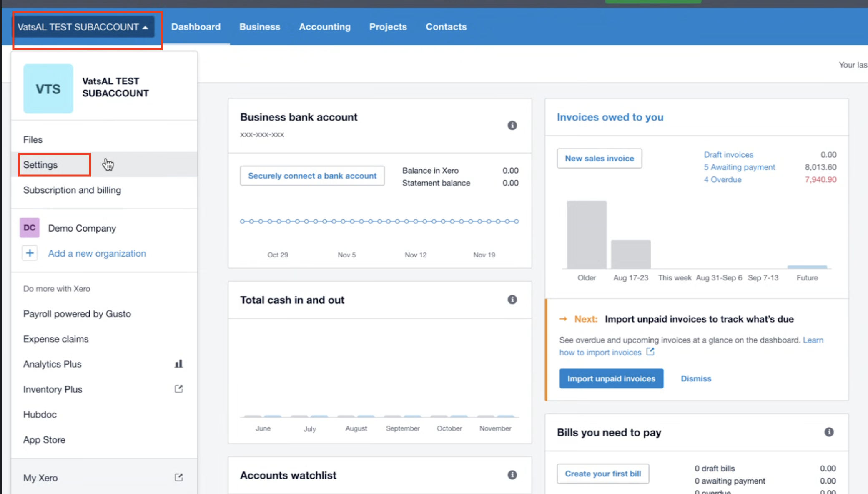Click the Analytics Plus bar chart icon
Viewport: 868px width, 494px height.
pyautogui.click(x=178, y=364)
